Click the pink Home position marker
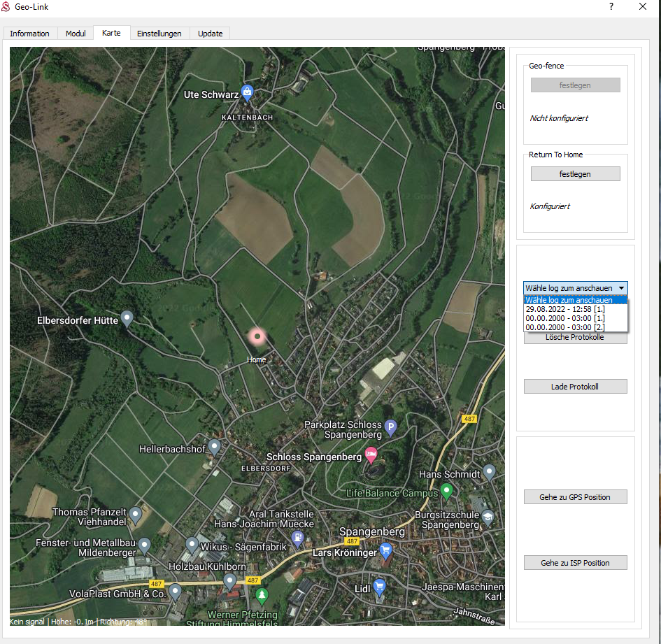The width and height of the screenshot is (661, 644). click(x=257, y=337)
